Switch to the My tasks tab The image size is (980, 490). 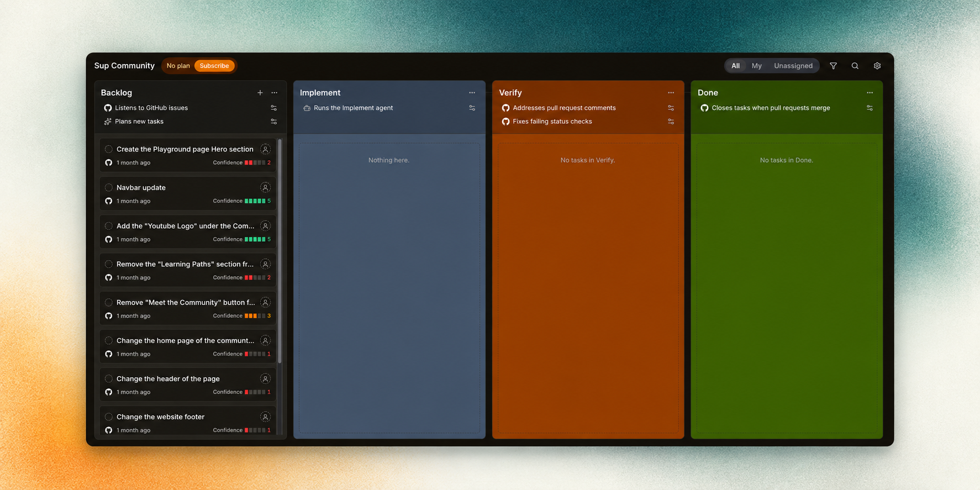[756, 66]
